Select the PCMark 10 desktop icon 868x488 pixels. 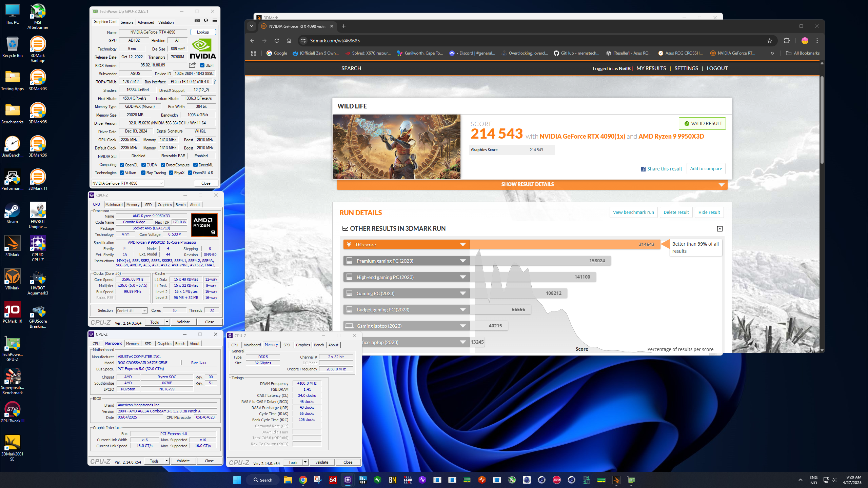(x=12, y=313)
